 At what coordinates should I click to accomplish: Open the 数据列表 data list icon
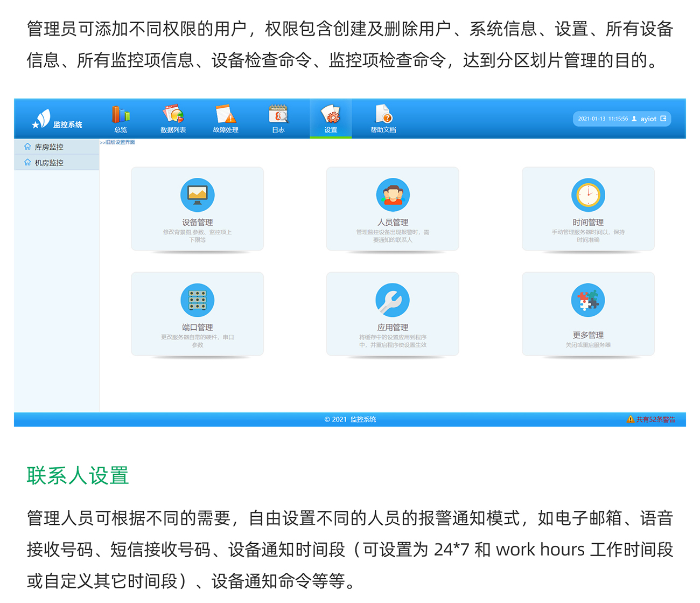point(173,119)
